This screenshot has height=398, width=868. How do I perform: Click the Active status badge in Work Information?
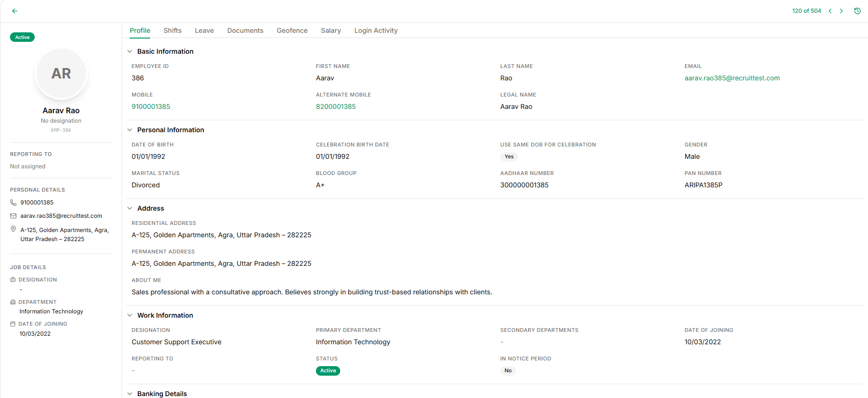[x=328, y=370]
